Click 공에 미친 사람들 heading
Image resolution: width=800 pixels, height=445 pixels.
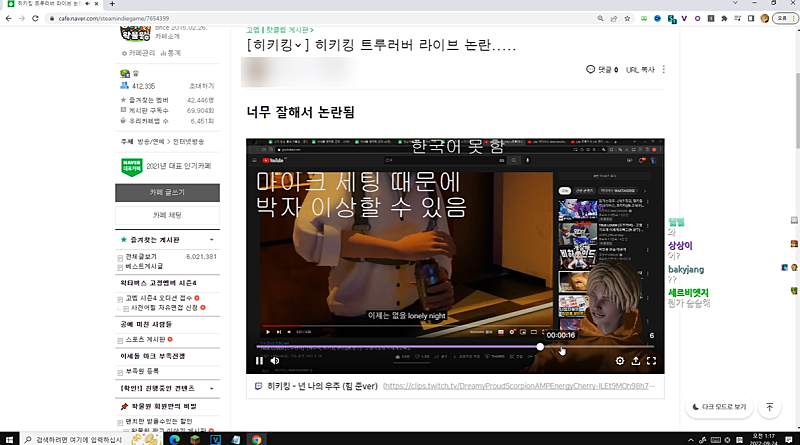(146, 324)
